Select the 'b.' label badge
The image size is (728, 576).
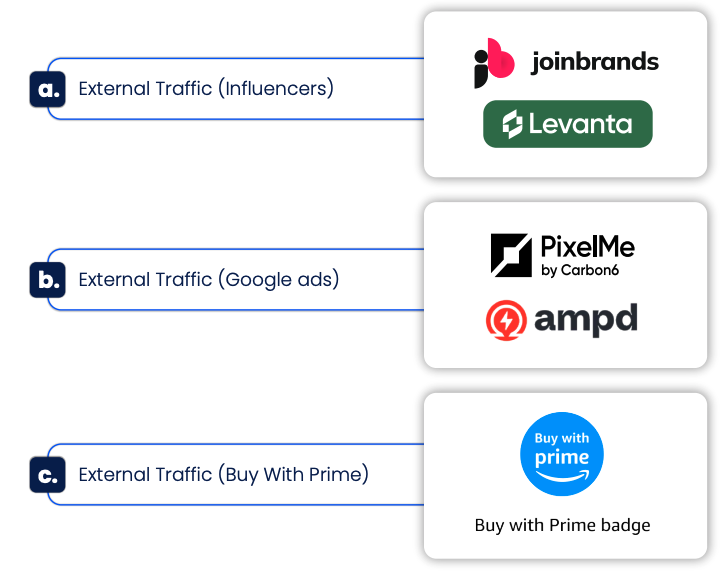pyautogui.click(x=48, y=280)
